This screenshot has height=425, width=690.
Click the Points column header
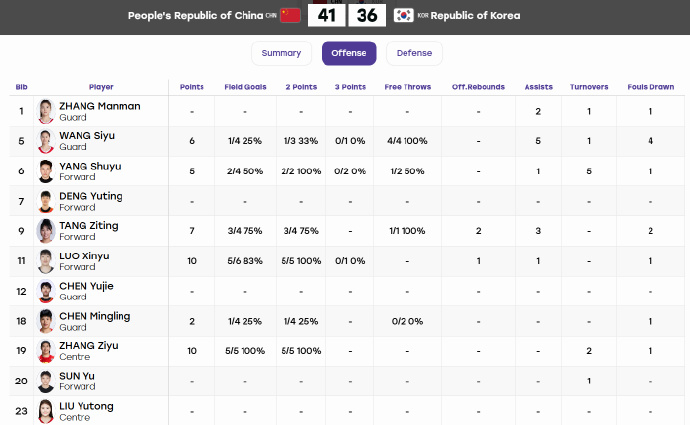[192, 87]
